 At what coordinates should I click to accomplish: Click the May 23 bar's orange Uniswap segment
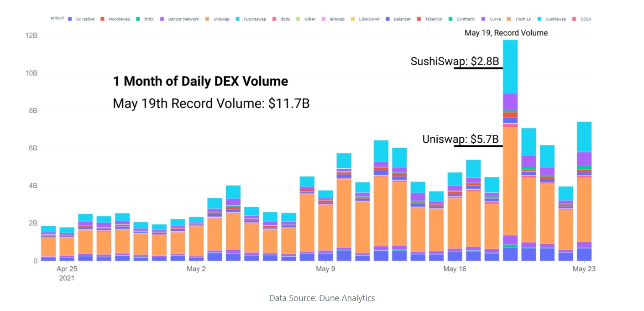(x=585, y=209)
